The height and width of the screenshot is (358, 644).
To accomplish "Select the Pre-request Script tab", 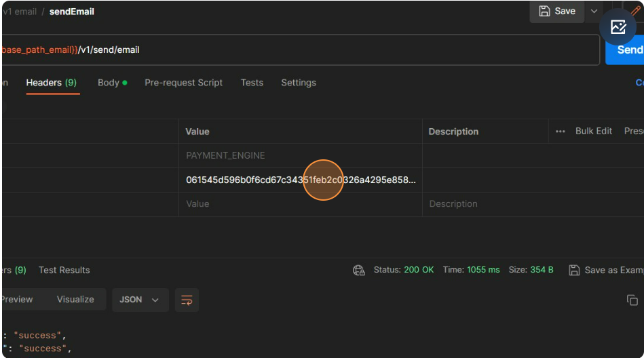I will 183,83.
